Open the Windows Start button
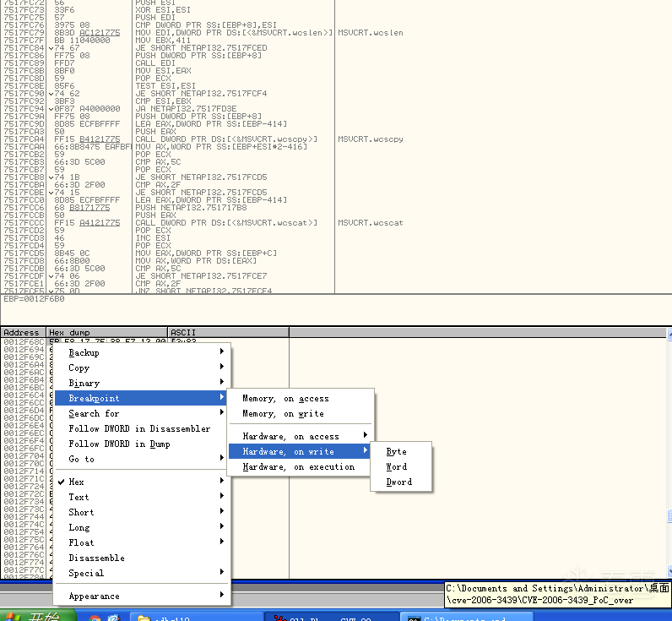The image size is (672, 621). pyautogui.click(x=39, y=616)
